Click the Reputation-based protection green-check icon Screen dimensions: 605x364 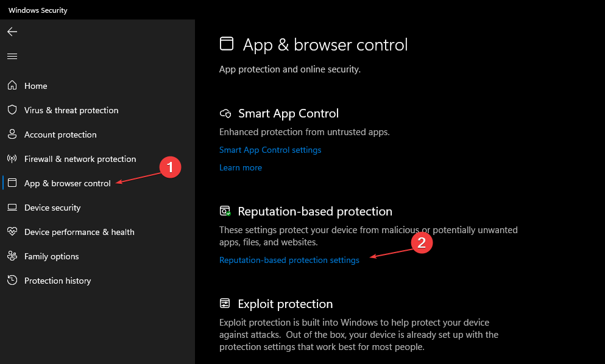[x=225, y=211]
